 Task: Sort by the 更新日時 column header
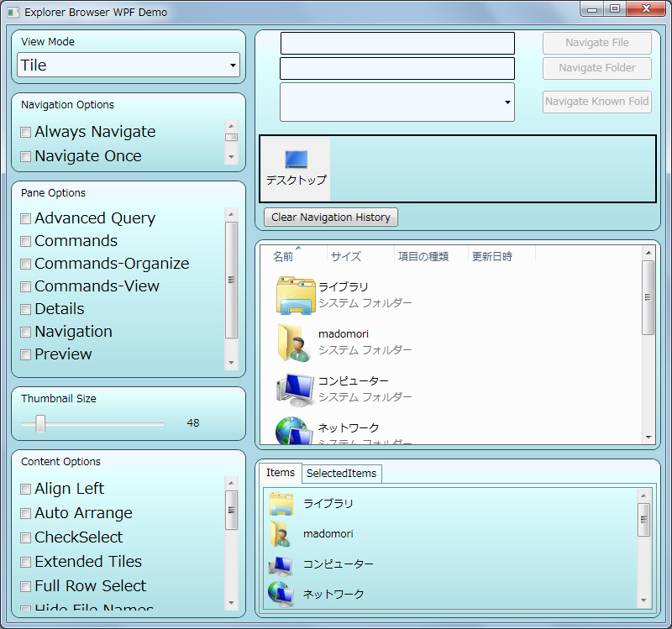[492, 257]
